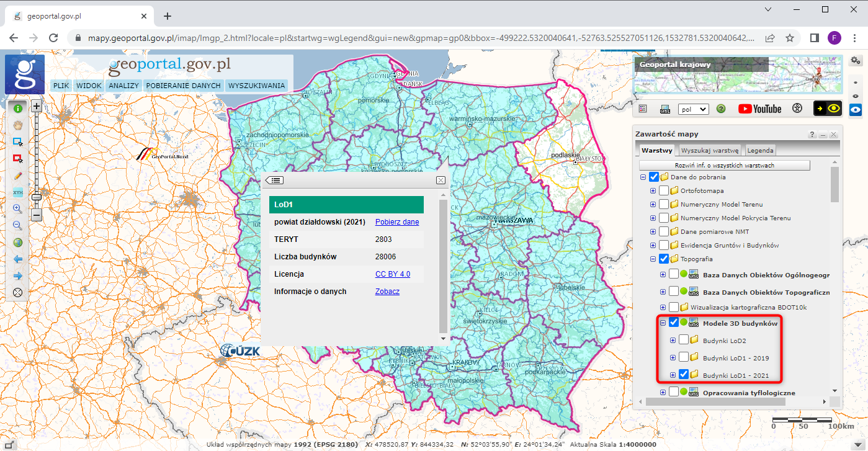Open the pol language dropdown

(x=693, y=109)
